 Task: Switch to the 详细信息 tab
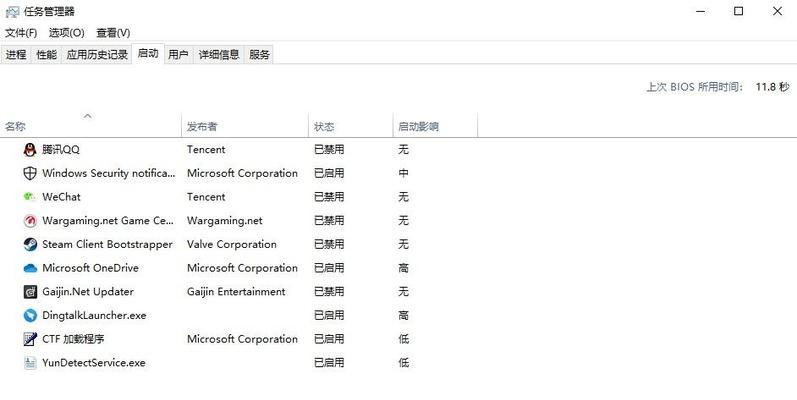[219, 54]
